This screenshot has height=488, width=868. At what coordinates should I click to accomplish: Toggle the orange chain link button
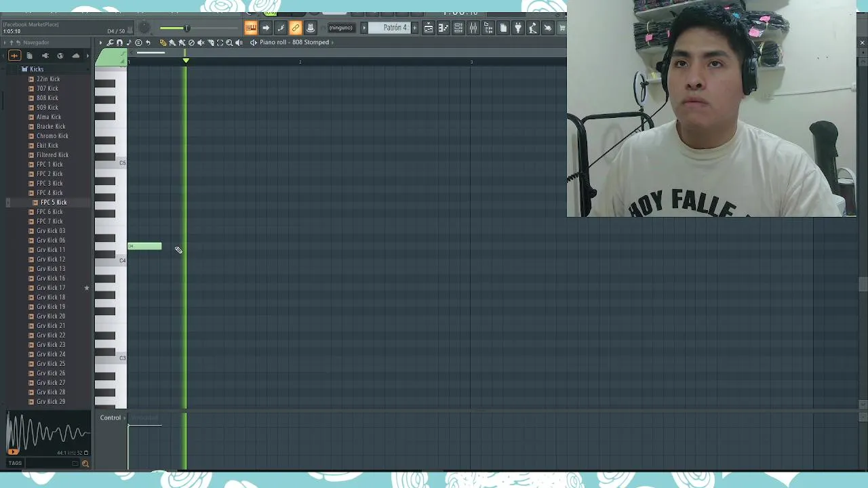[296, 28]
